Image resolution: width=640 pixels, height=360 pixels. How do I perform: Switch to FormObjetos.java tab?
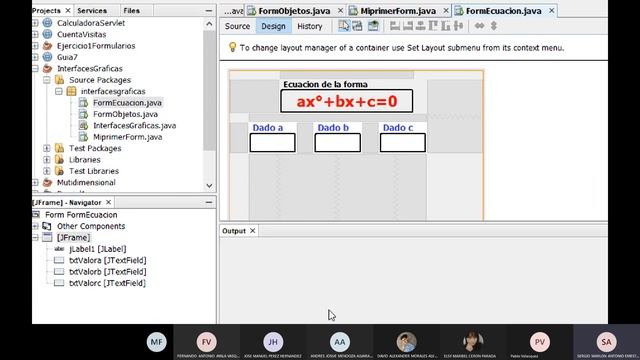coord(294,11)
